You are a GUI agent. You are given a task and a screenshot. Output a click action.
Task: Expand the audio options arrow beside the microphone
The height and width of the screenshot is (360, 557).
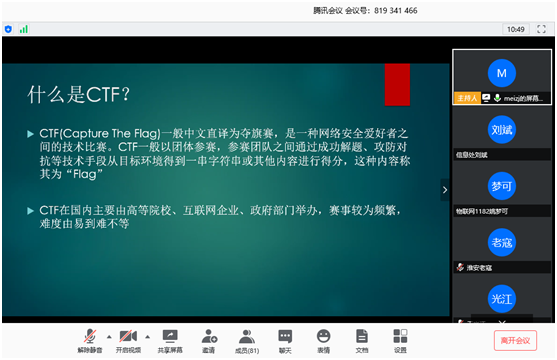[109, 337]
